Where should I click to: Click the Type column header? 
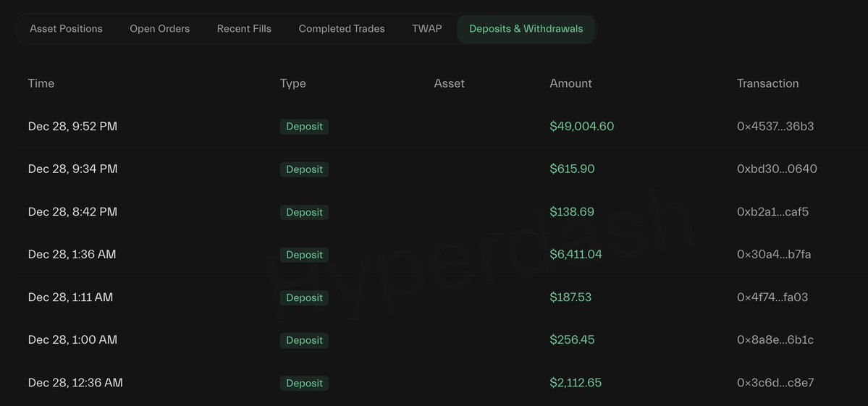[x=292, y=83]
